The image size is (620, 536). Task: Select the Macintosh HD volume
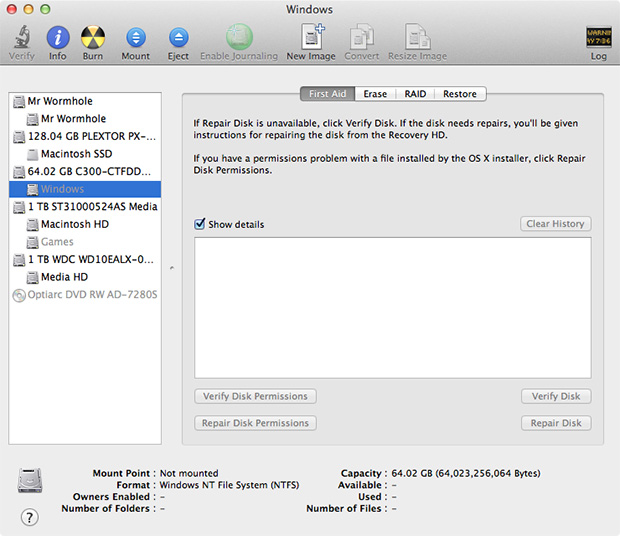(x=85, y=224)
